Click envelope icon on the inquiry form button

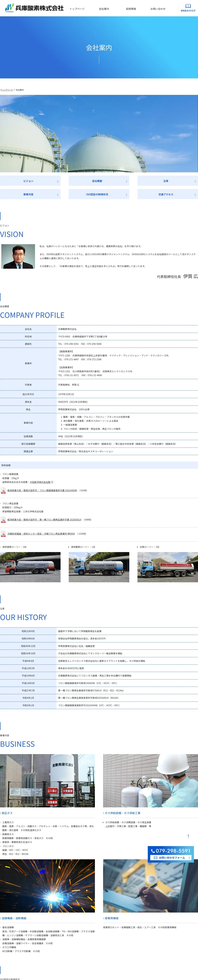[x=156, y=857]
